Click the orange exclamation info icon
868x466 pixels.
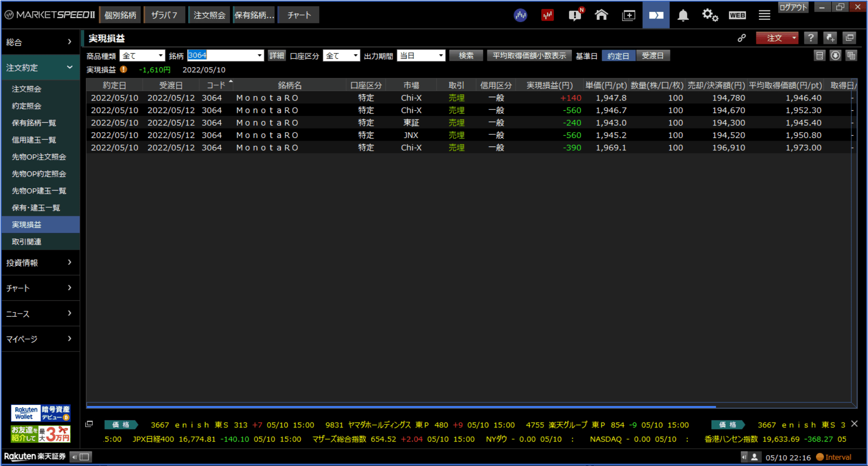[123, 70]
